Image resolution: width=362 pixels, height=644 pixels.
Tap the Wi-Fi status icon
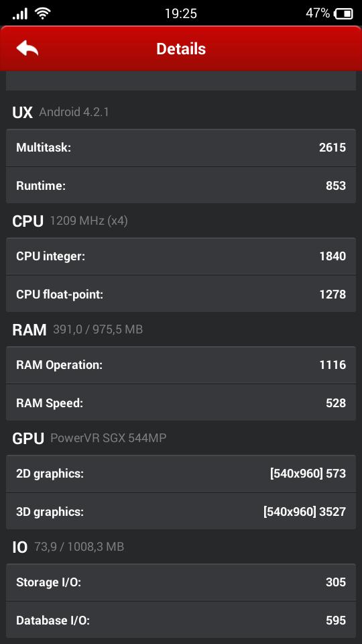coord(43,13)
